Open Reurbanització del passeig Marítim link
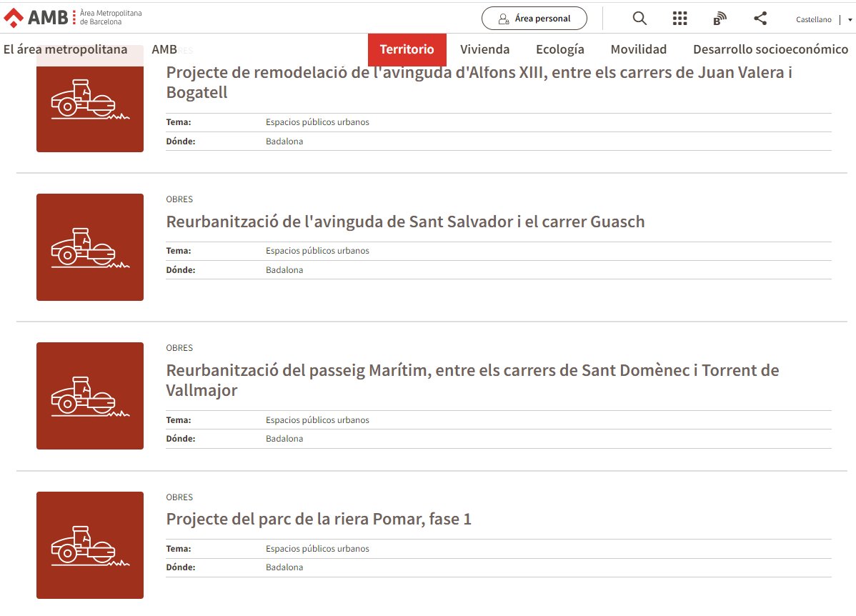 click(472, 380)
